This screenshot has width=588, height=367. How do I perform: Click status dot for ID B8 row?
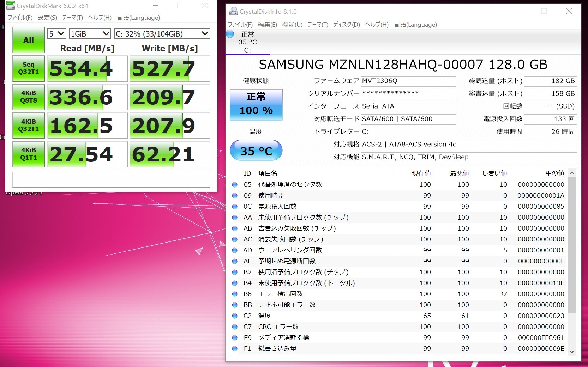coord(235,294)
